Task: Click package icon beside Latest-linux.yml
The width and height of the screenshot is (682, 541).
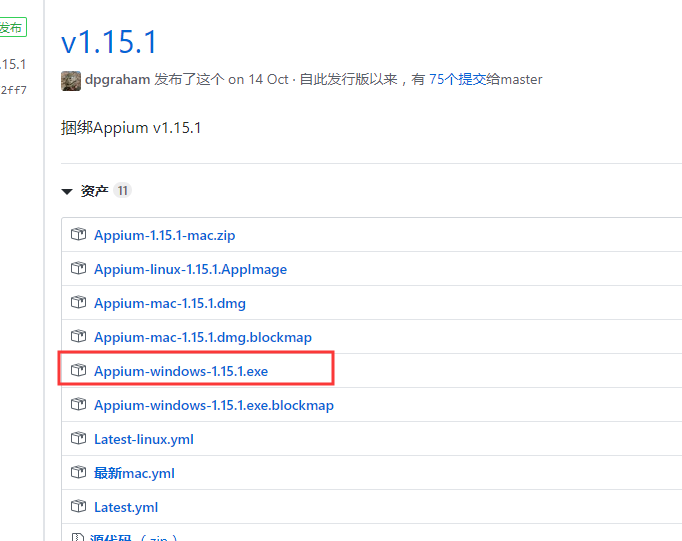Action: 78,438
